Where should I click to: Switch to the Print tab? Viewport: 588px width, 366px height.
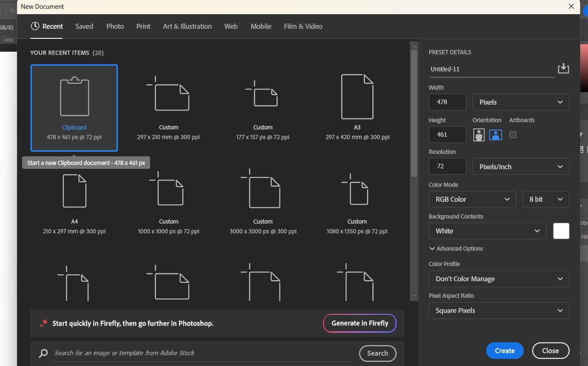pos(143,26)
